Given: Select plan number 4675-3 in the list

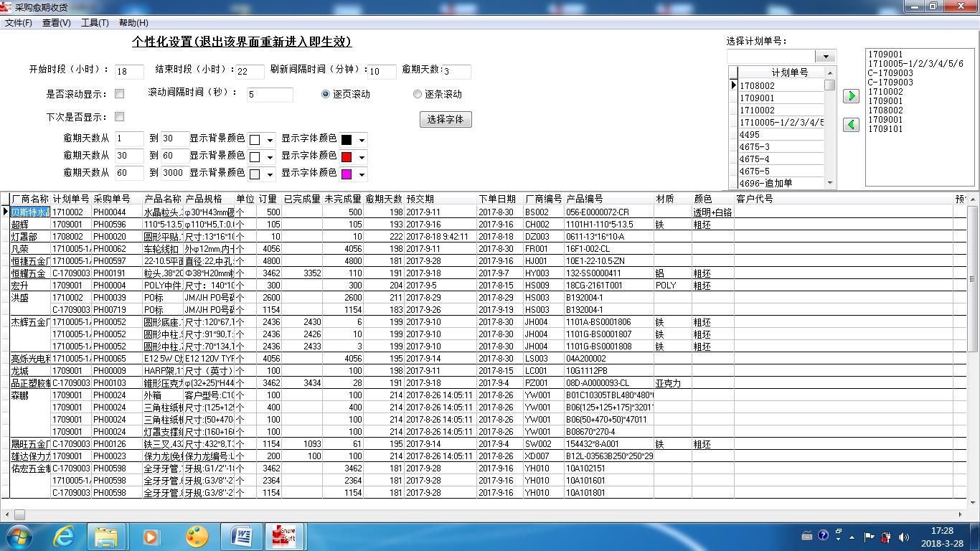Looking at the screenshot, I should point(781,146).
